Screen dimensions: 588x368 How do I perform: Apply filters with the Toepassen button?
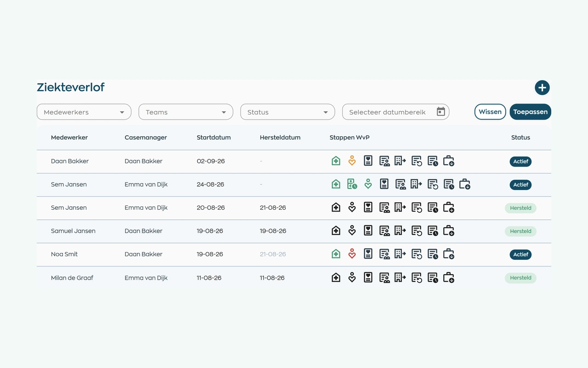[531, 112]
